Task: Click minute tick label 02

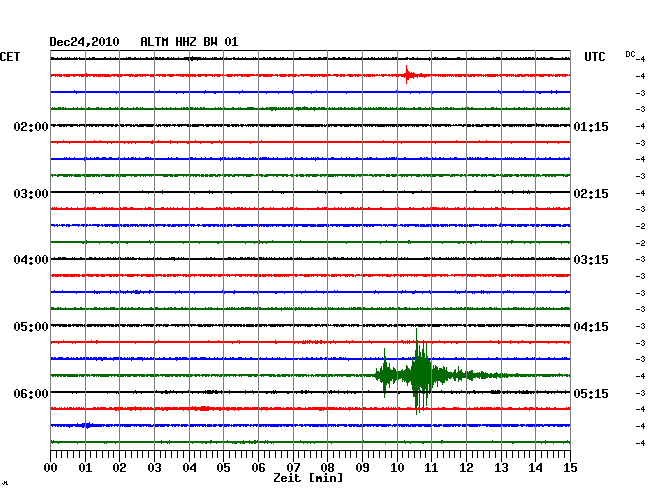Action: coord(119,467)
